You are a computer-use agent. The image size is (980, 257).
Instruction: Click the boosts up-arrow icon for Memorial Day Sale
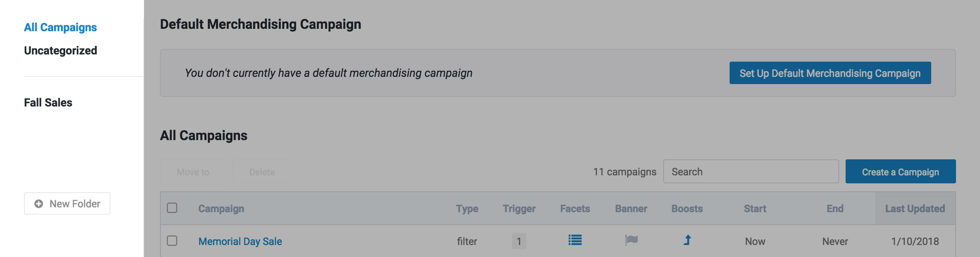(x=687, y=240)
